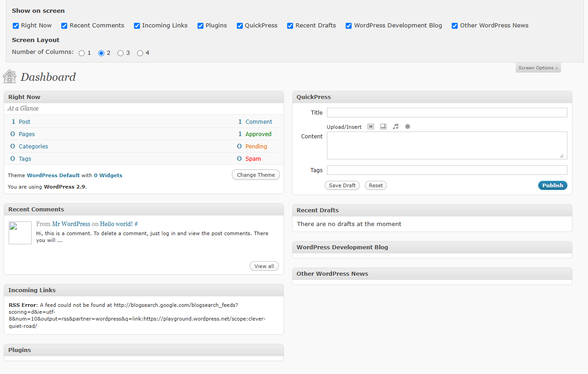This screenshot has height=374, width=588.
Task: Uncheck the Plugins checkbox
Action: pos(200,26)
